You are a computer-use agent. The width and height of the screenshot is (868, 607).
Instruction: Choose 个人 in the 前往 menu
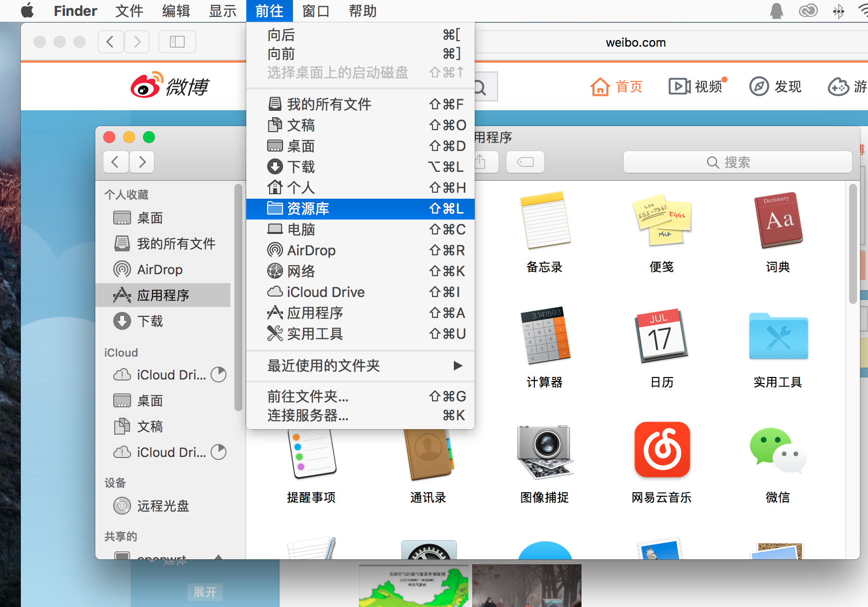(361, 188)
